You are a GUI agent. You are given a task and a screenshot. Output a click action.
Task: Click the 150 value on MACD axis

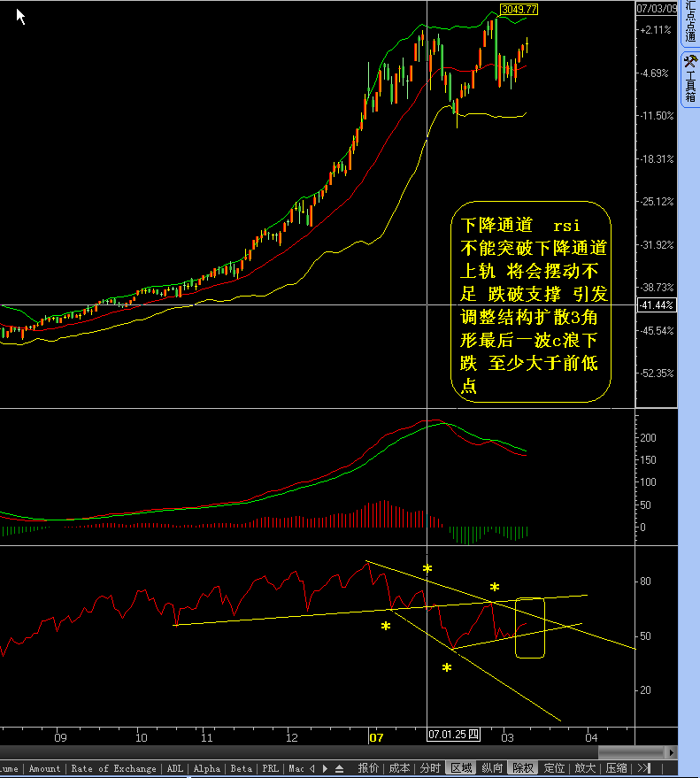point(648,460)
